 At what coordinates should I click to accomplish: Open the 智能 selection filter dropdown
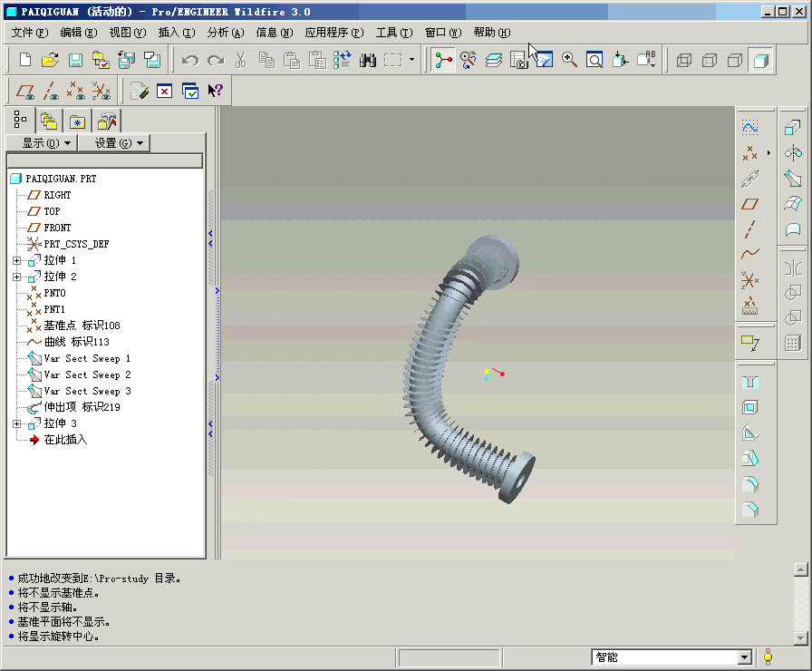(745, 657)
